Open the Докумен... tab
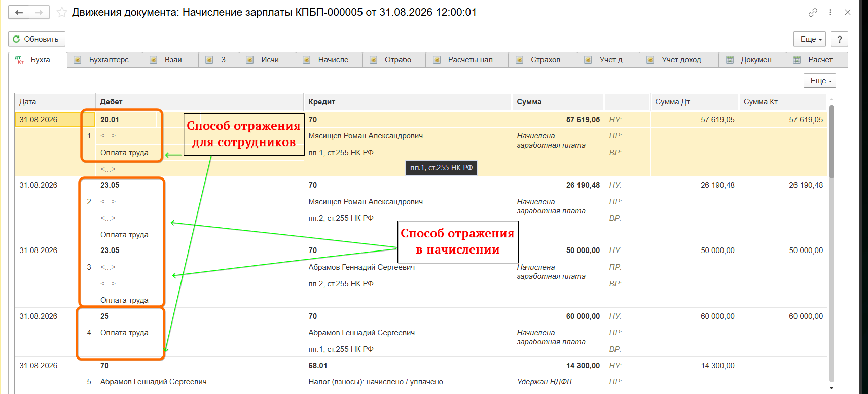Screen dimensions: 868x394 tap(753, 60)
